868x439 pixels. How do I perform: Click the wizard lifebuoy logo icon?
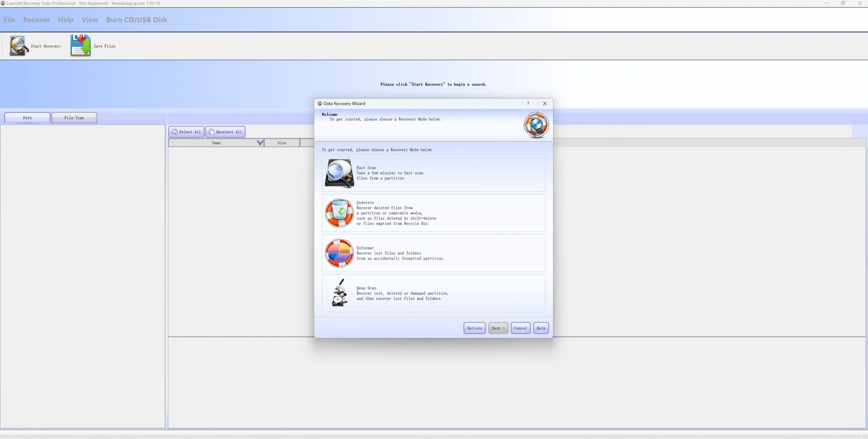click(536, 125)
